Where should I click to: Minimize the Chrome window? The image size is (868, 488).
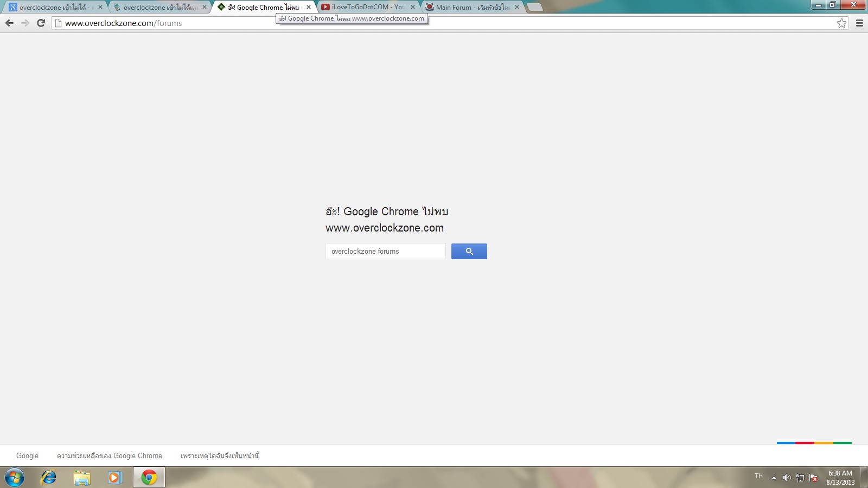point(819,5)
